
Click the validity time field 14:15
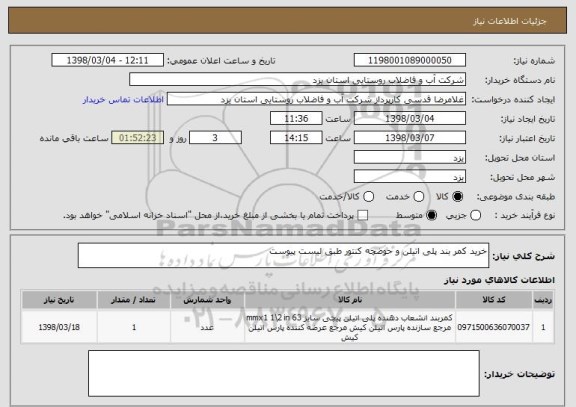(x=296, y=138)
